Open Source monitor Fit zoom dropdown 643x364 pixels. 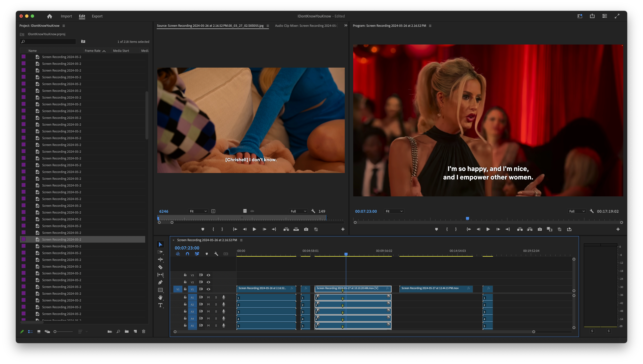pyautogui.click(x=198, y=211)
